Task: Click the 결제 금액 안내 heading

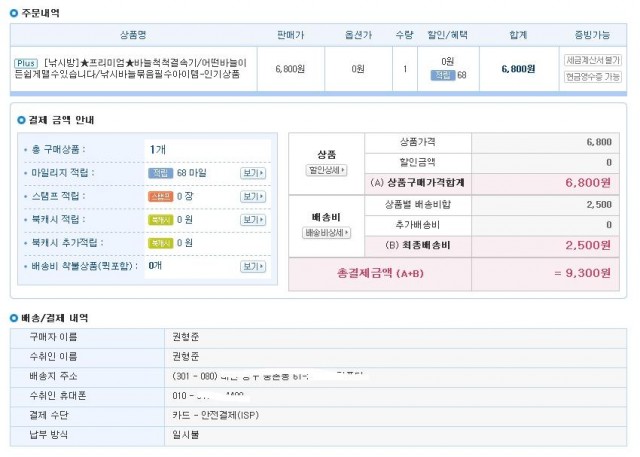Action: click(x=61, y=120)
